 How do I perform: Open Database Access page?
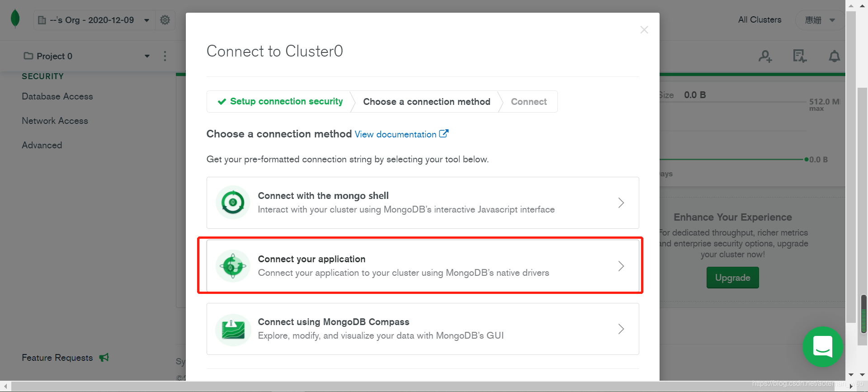(57, 96)
